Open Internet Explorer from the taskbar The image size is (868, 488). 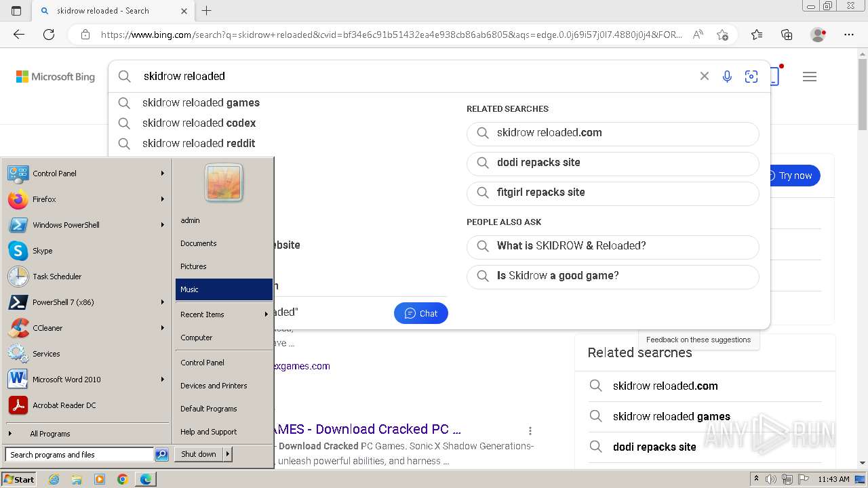(54, 479)
